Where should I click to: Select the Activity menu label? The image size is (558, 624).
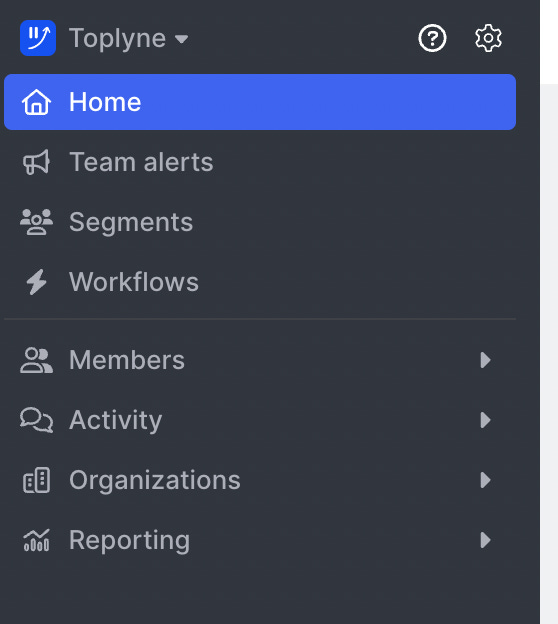pyautogui.click(x=115, y=420)
